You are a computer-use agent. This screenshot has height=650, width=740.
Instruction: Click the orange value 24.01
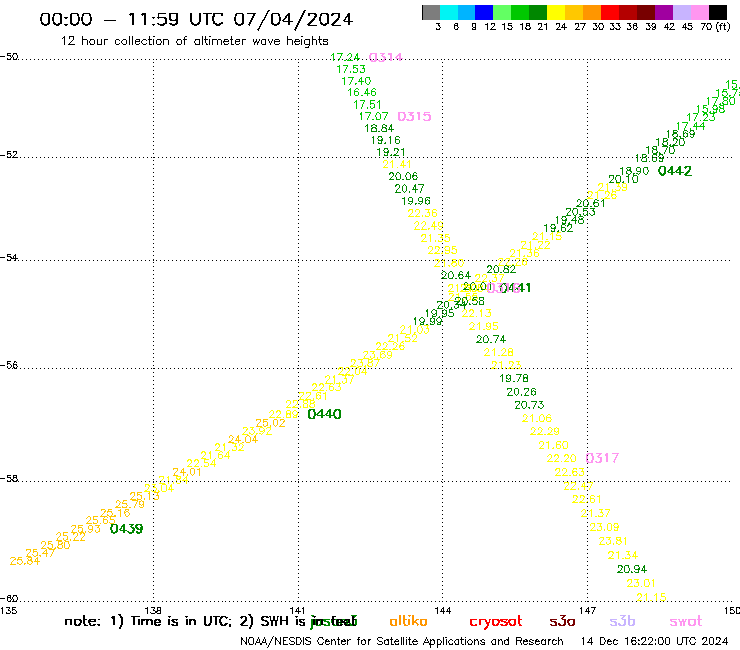187,472
